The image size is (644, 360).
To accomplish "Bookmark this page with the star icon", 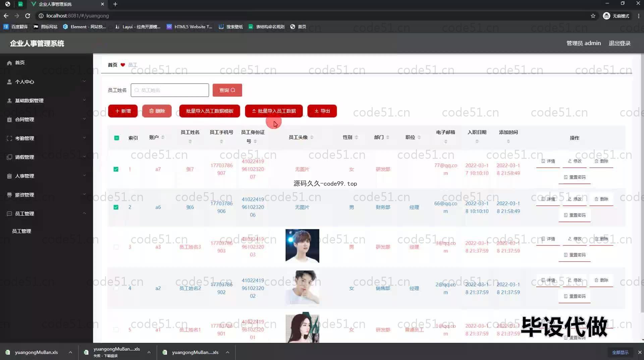I will click(593, 16).
